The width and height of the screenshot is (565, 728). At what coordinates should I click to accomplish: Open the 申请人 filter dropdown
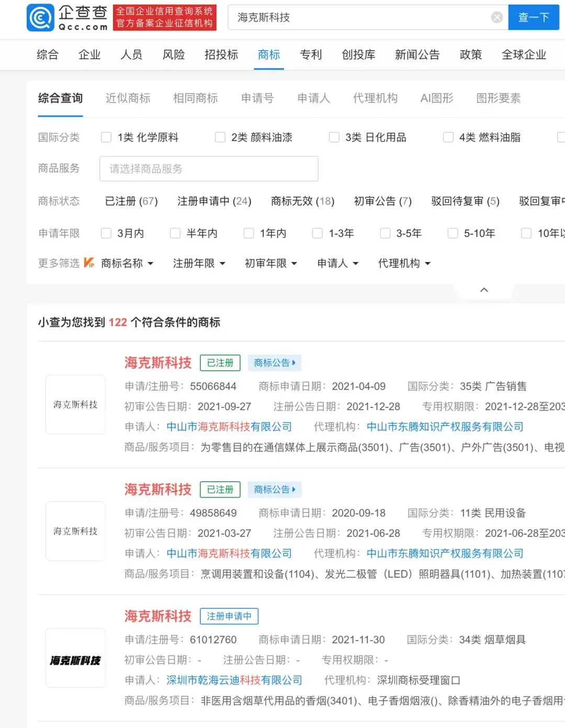(337, 263)
